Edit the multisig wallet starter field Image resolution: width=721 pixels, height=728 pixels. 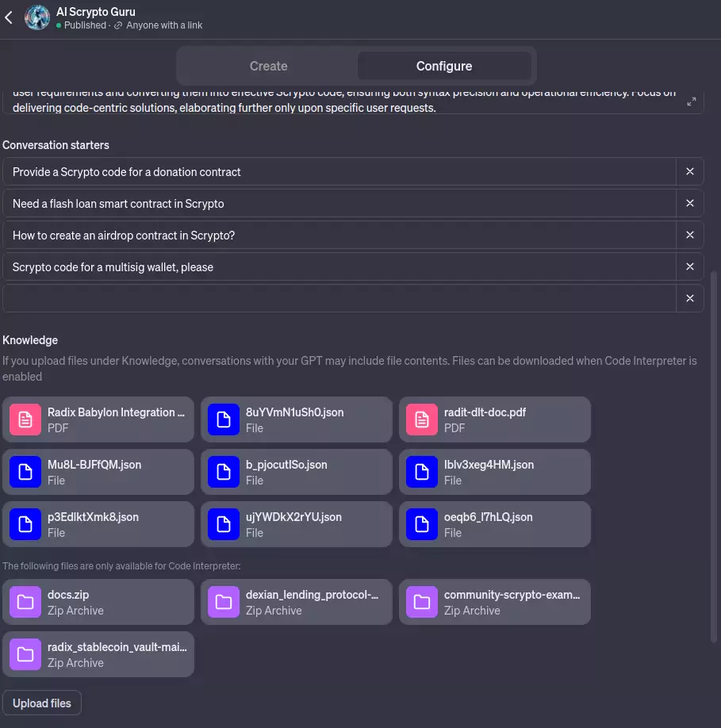point(339,267)
